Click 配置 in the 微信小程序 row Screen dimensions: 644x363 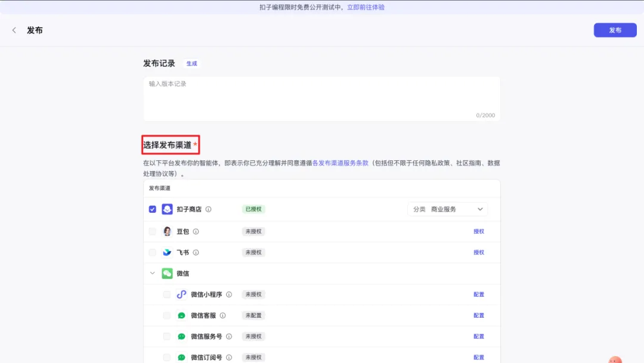[478, 294]
